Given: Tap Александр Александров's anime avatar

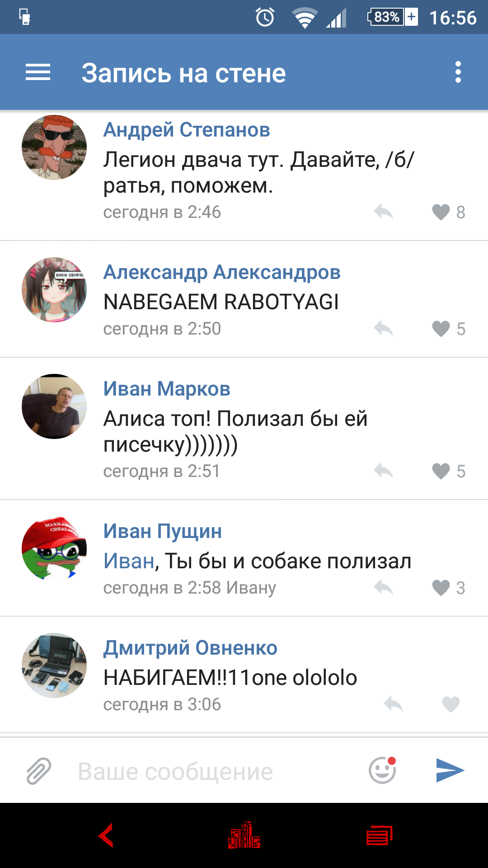Looking at the screenshot, I should [54, 290].
